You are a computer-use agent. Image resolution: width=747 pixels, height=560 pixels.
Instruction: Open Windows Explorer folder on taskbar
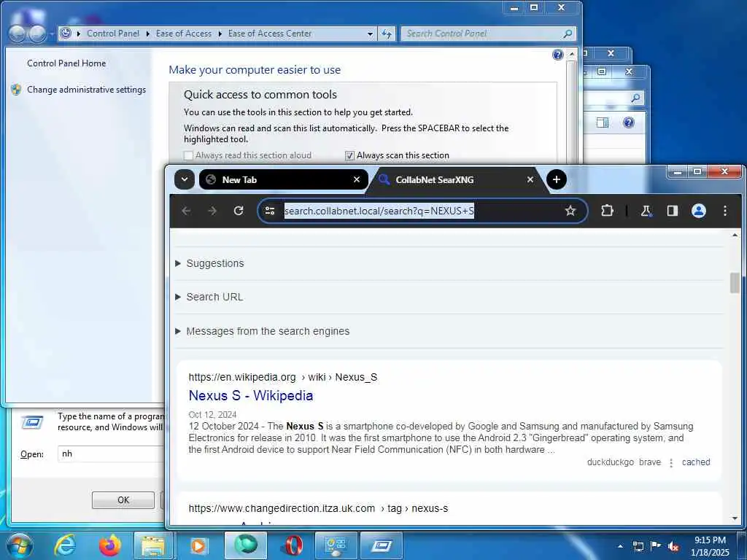click(153, 545)
